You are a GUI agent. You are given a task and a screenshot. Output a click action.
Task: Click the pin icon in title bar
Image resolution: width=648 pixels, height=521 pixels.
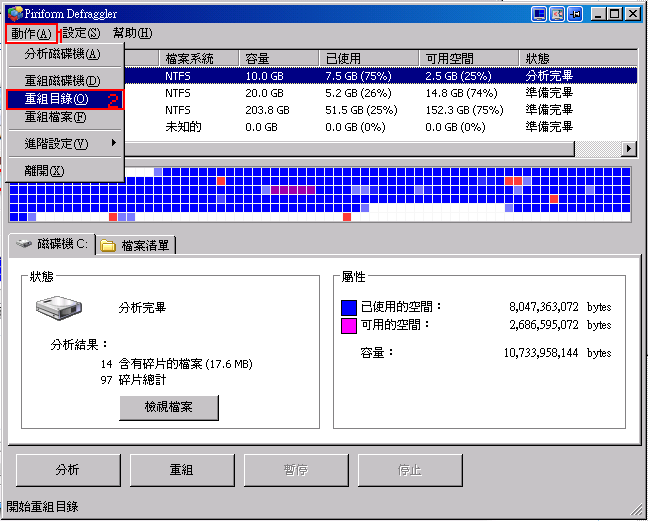575,14
